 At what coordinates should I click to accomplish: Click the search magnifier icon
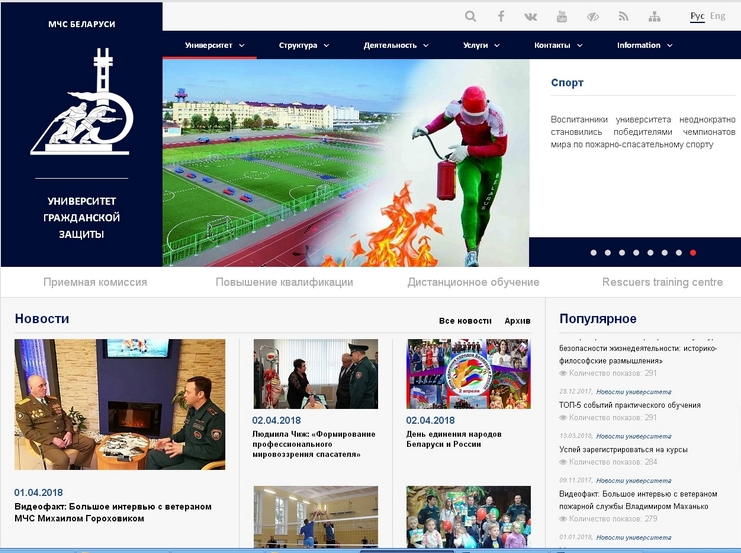[471, 16]
